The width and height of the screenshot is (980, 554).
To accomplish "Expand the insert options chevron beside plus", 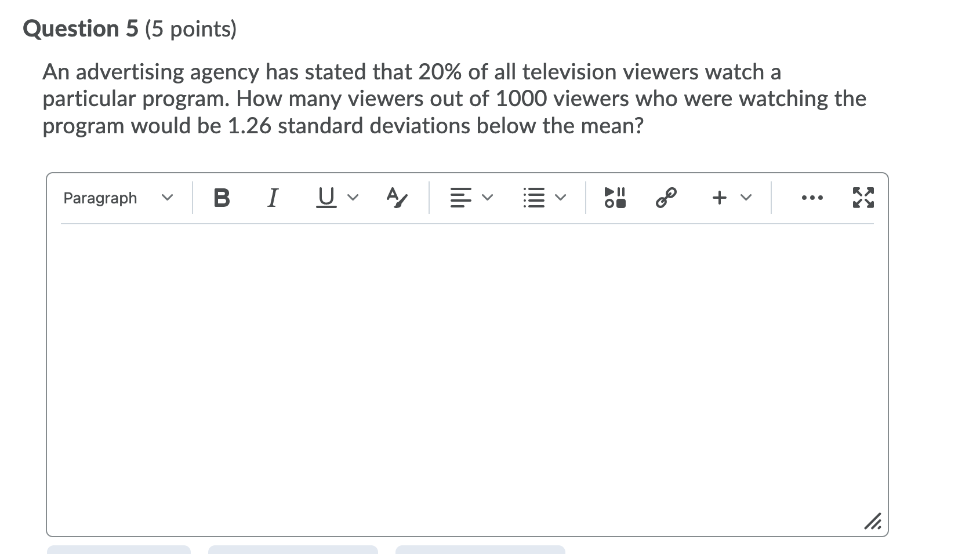I will tap(746, 198).
